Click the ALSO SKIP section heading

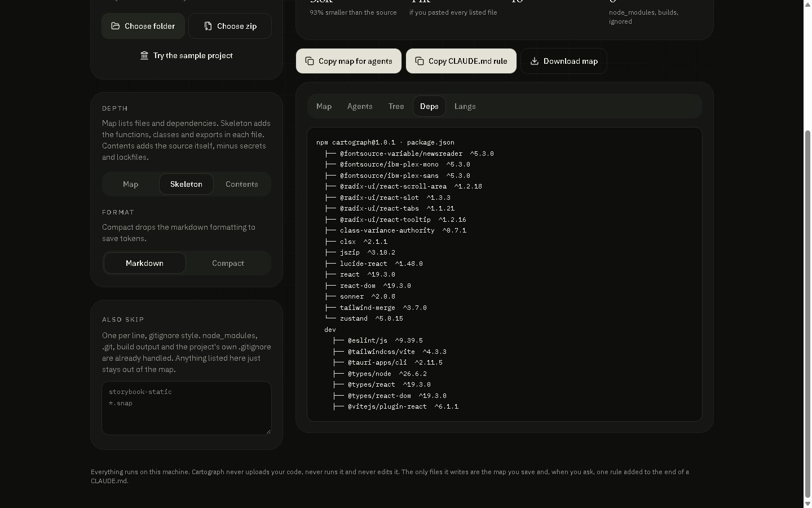[123, 319]
